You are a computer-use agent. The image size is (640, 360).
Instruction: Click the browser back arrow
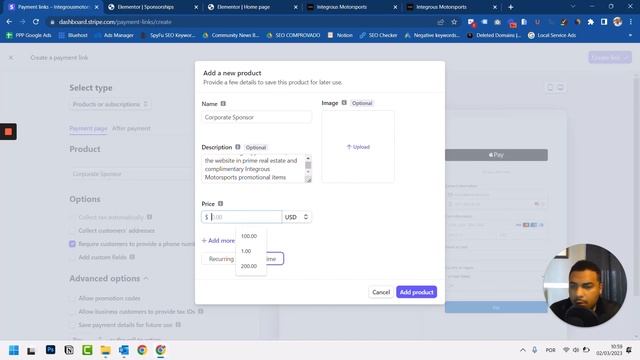[x=9, y=22]
